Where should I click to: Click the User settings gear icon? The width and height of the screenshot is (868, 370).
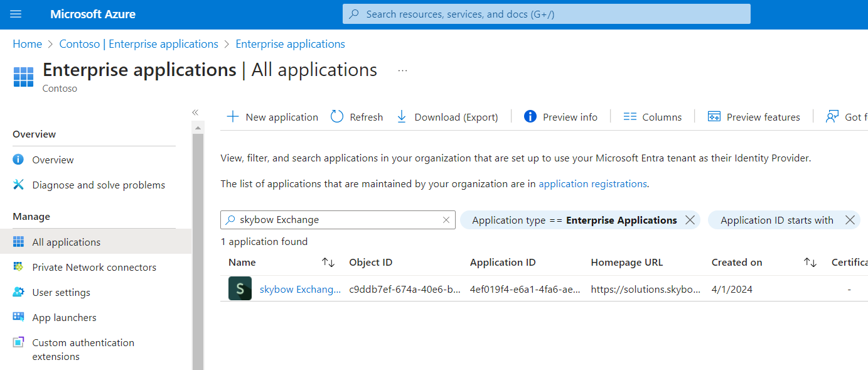(x=19, y=292)
